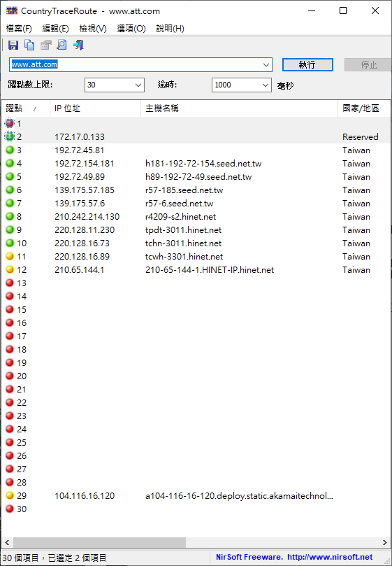Select host h181-192-72-154.seed.net.tw
The image size is (392, 566).
[203, 164]
